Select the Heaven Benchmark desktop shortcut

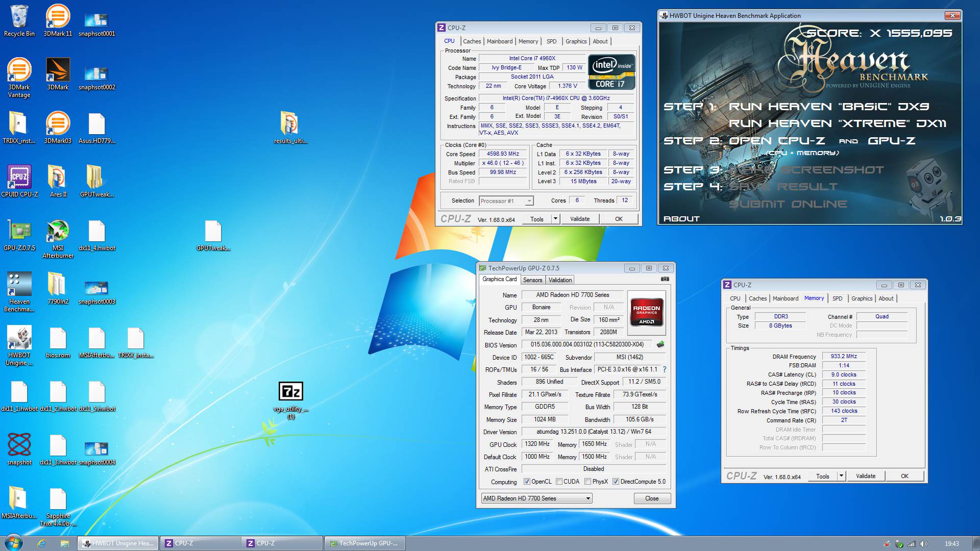(19, 292)
